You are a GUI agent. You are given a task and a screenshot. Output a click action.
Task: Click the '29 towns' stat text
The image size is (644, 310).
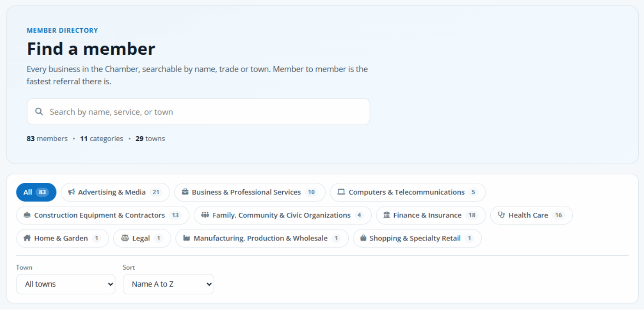tap(150, 139)
